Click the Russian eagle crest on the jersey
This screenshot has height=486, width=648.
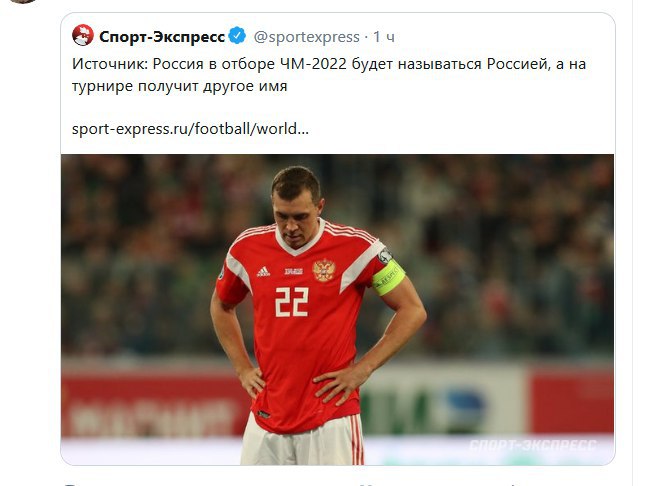point(324,271)
